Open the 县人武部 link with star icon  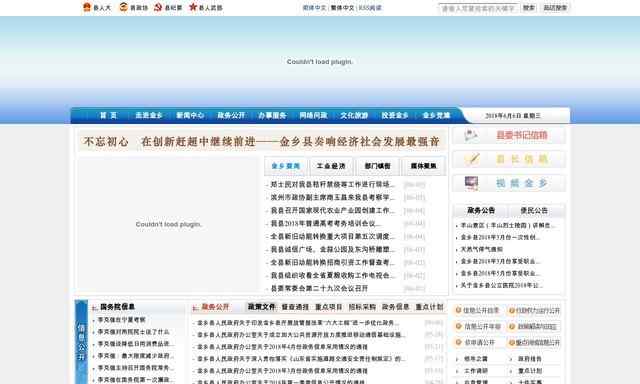pos(206,7)
